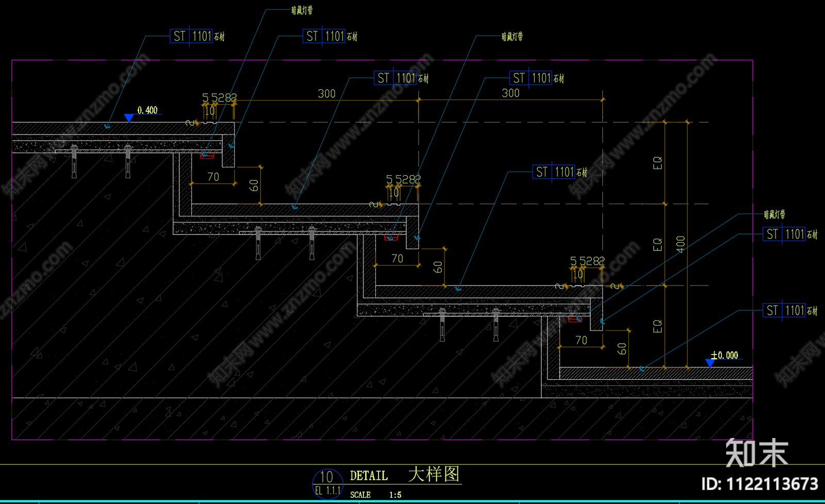Image resolution: width=825 pixels, height=504 pixels.
Task: Select the 60 dimension nearest the ±0.000 floor
Action: (x=622, y=348)
